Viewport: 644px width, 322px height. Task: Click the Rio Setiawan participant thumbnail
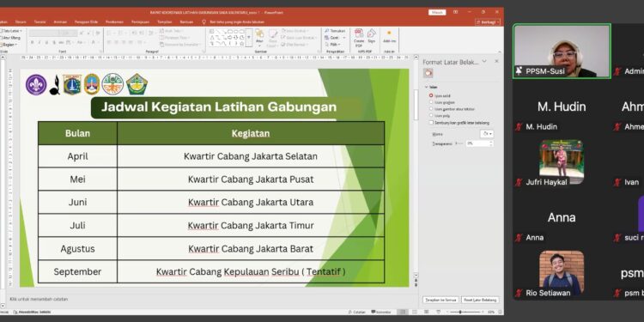coord(562,273)
